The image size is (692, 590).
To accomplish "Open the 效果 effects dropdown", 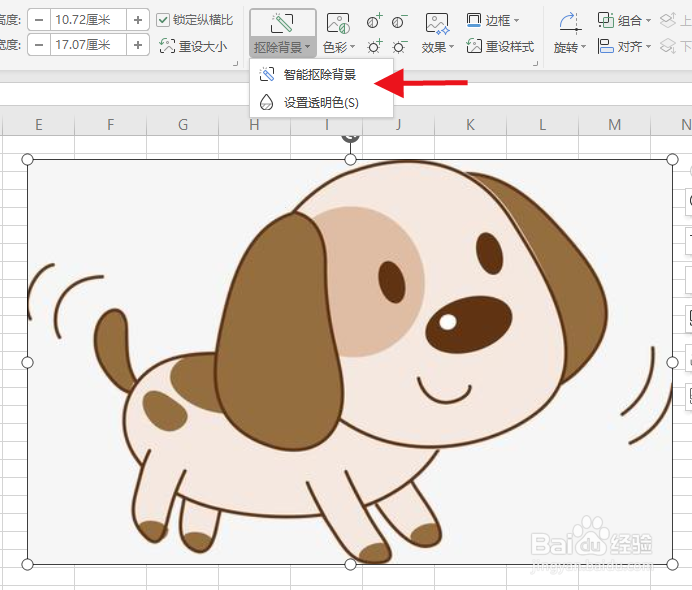I will [x=437, y=47].
